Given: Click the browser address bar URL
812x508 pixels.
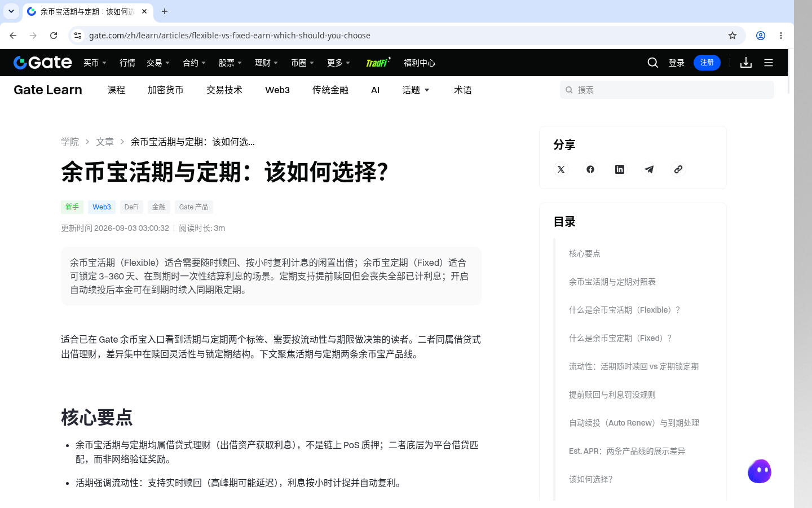Looking at the screenshot, I should pos(230,36).
